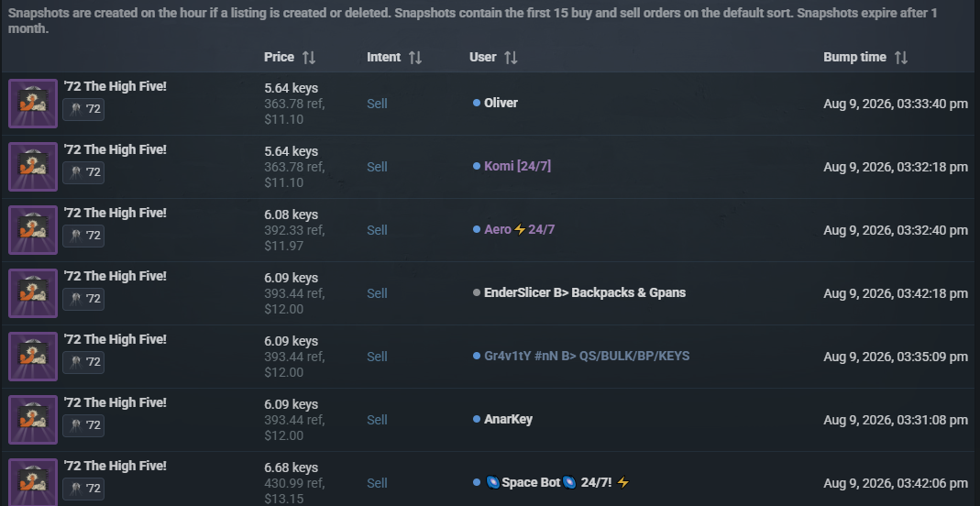The width and height of the screenshot is (980, 506).
Task: Open Oliver's user profile
Action: 501,103
